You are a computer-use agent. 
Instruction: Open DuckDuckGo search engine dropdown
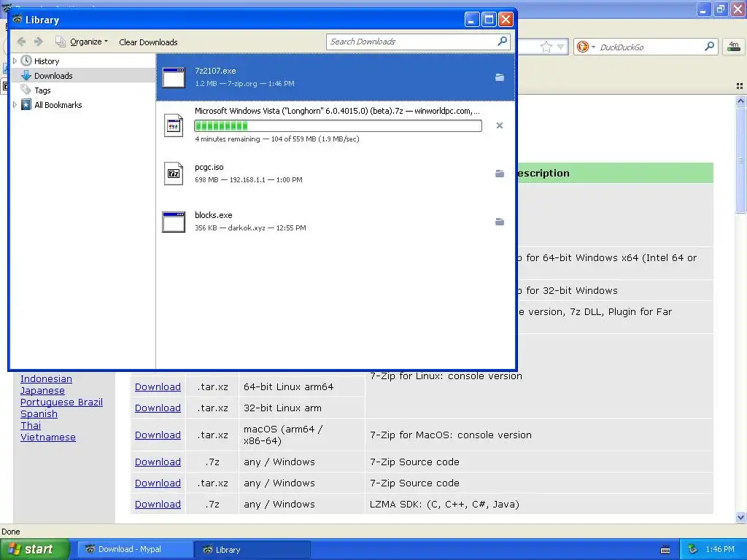(x=586, y=47)
